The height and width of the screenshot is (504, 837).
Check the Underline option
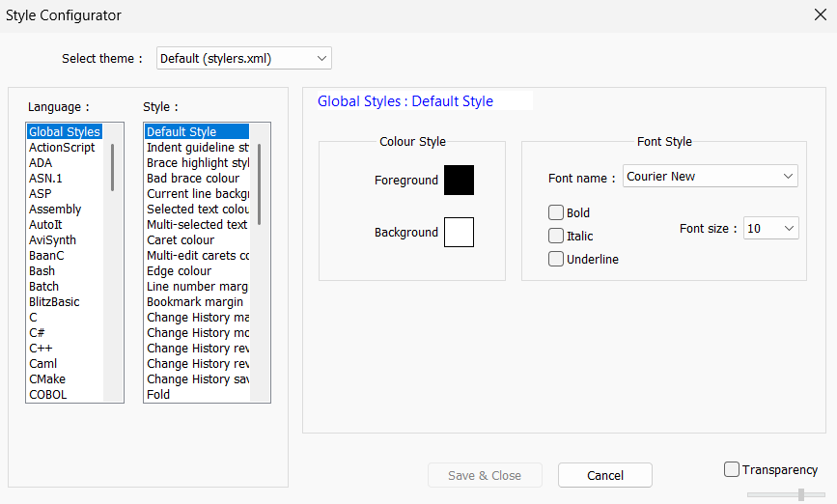(x=556, y=259)
